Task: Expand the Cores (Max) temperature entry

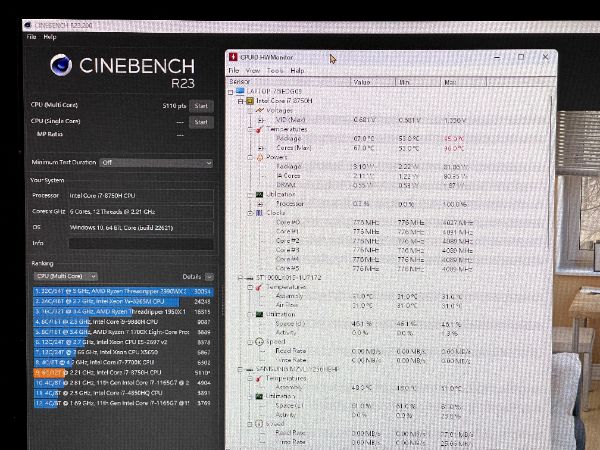Action: (x=261, y=148)
